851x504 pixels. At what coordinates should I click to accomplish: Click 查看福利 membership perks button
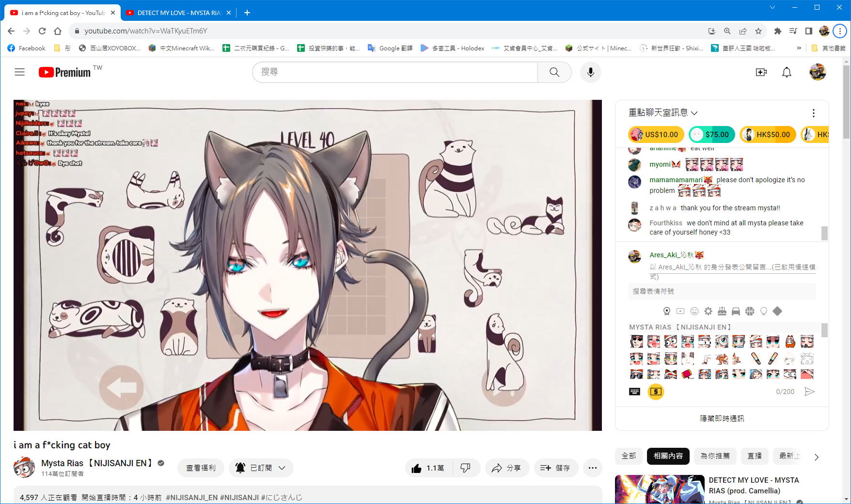point(201,468)
